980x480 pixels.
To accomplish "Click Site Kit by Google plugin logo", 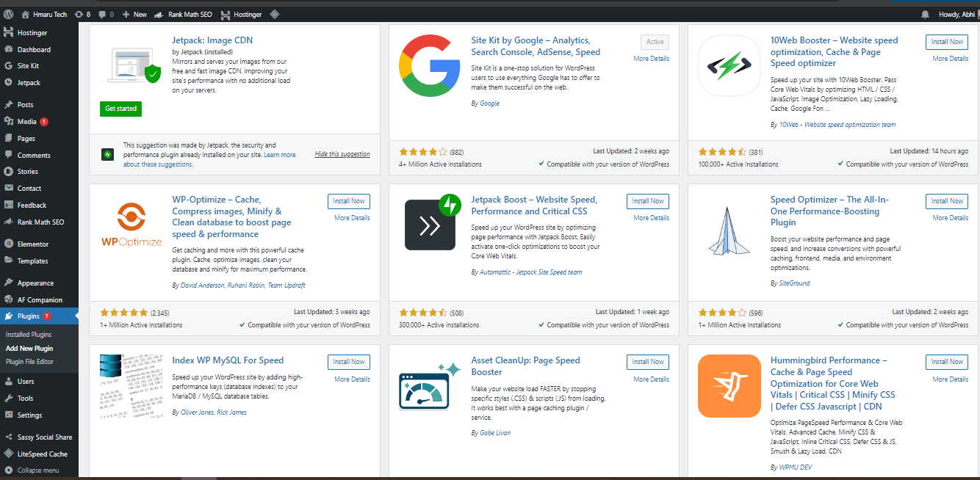I will (x=429, y=66).
